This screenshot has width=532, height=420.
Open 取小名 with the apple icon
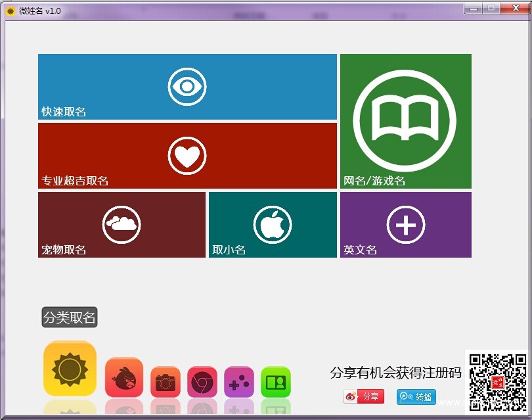[273, 223]
